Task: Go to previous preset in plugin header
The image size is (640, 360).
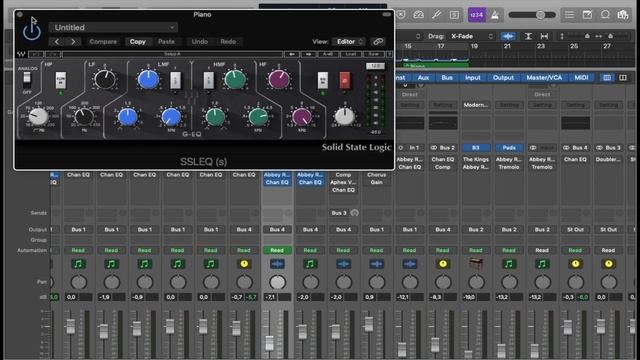Action: coord(57,42)
